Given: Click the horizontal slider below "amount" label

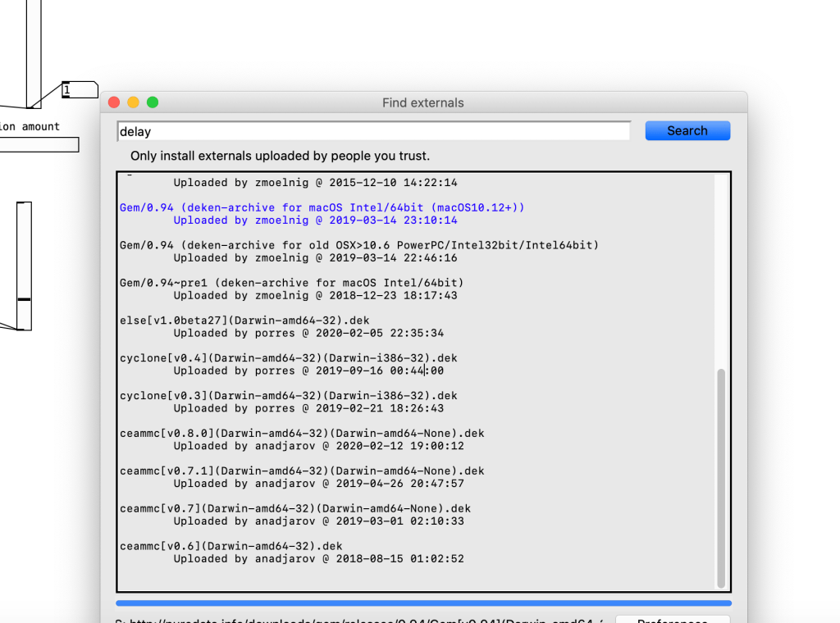Looking at the screenshot, I should pos(39,145).
